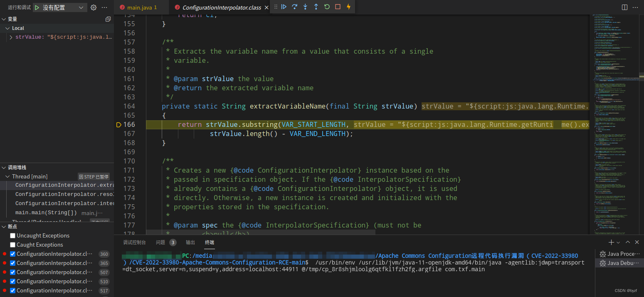The height and width of the screenshot is (297, 644).
Task: Collapse Thread [main] in call stack
Action: tap(8, 176)
